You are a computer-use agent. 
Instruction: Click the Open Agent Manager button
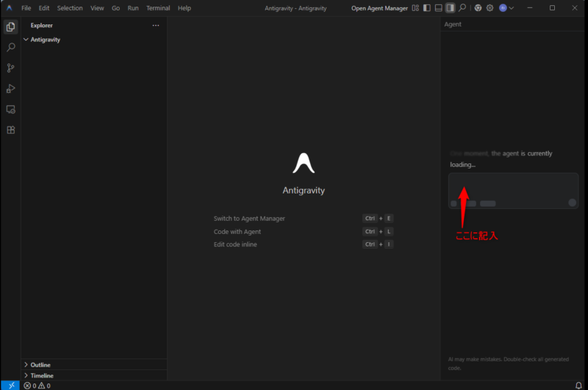pos(379,8)
